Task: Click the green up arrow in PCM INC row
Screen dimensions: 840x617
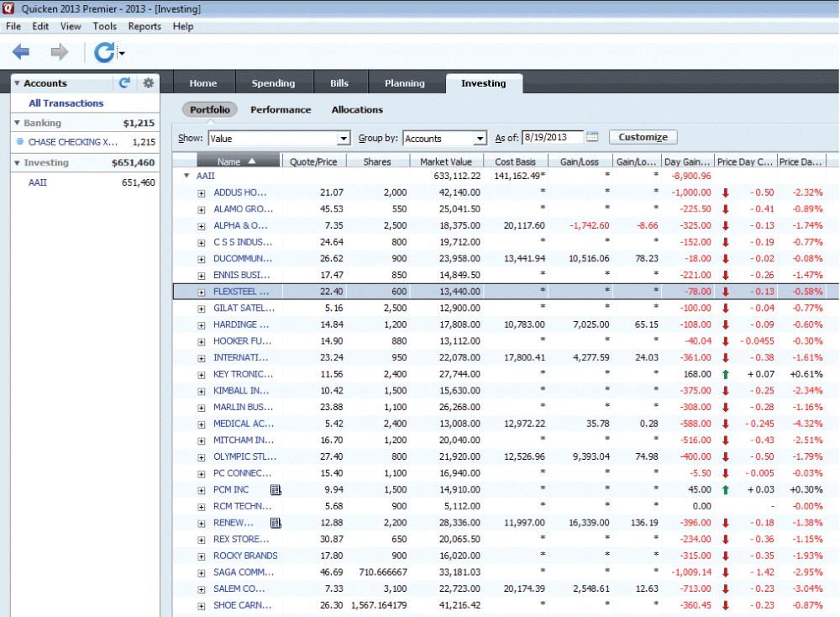Action: (726, 489)
